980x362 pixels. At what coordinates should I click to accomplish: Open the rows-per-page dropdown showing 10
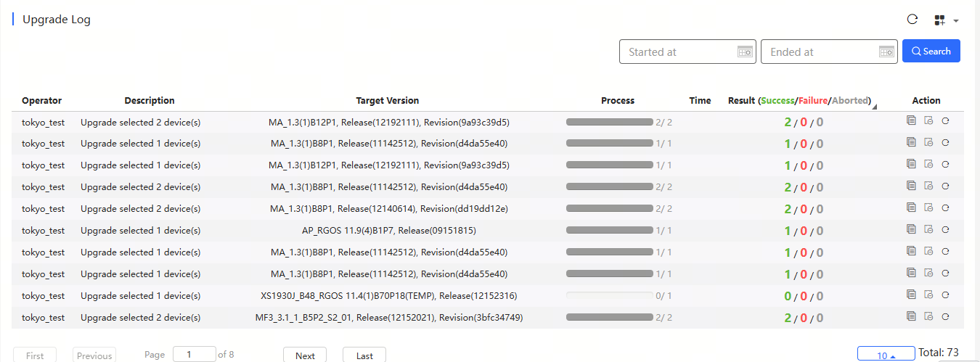click(x=886, y=355)
